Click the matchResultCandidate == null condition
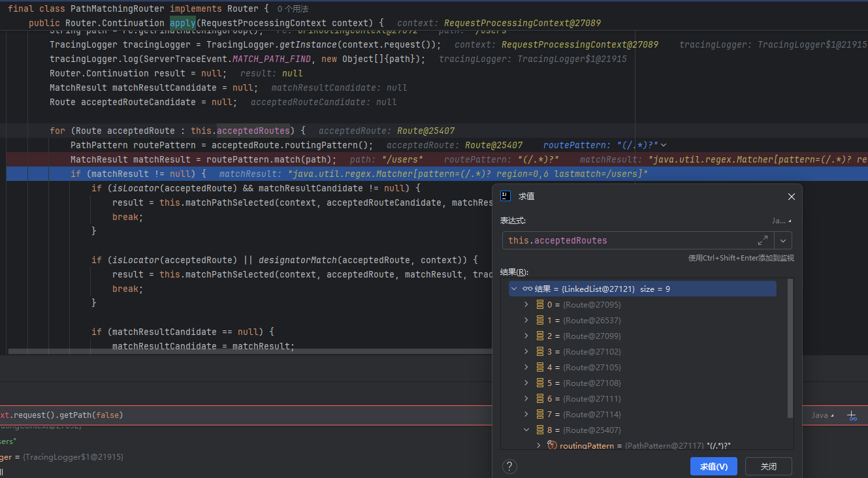Viewport: 868px width, 478px height. click(x=185, y=332)
